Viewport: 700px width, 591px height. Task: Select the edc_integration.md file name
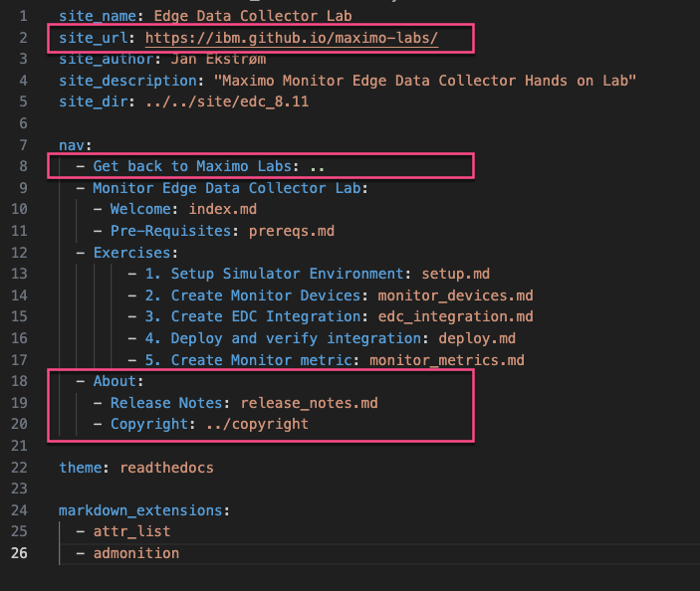pos(455,316)
